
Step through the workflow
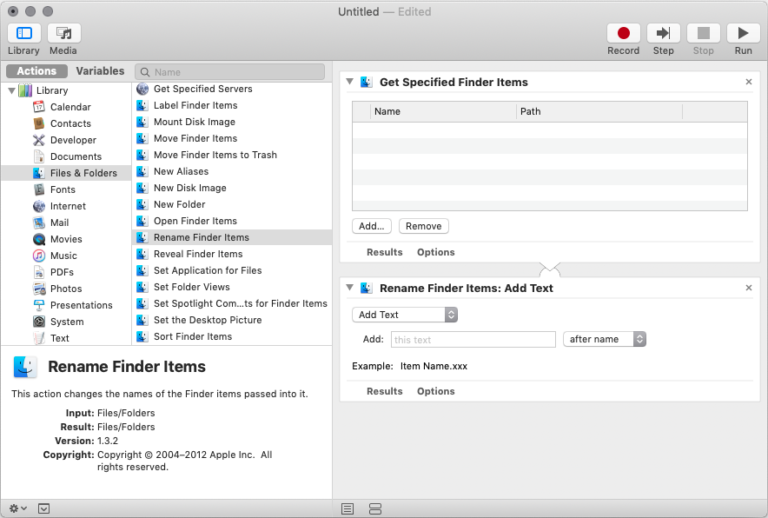coord(663,33)
